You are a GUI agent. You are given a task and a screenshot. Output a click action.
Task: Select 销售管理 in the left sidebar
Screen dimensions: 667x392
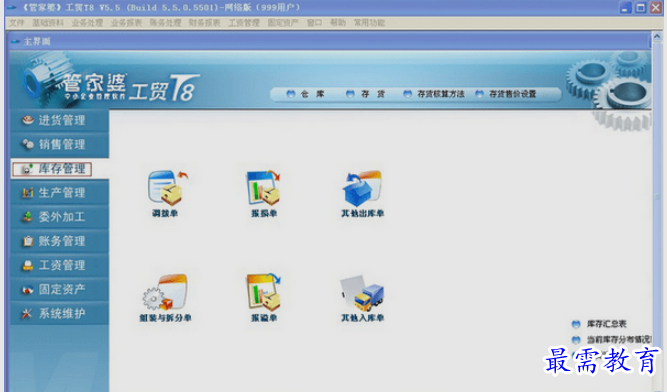60,145
